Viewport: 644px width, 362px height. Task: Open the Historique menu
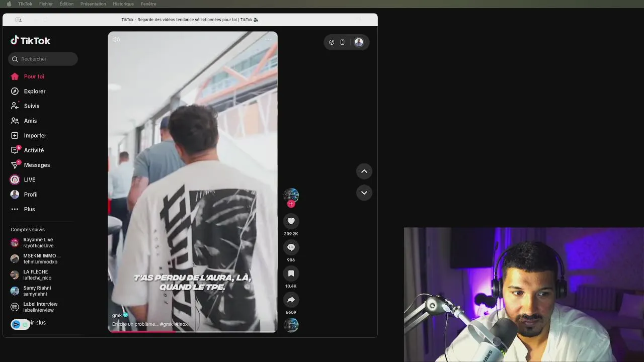pyautogui.click(x=123, y=4)
